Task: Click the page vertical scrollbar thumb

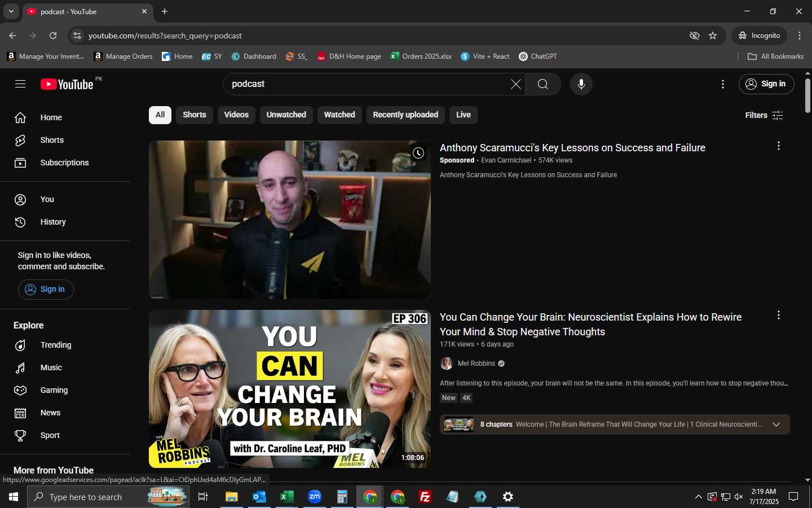Action: [x=807, y=95]
